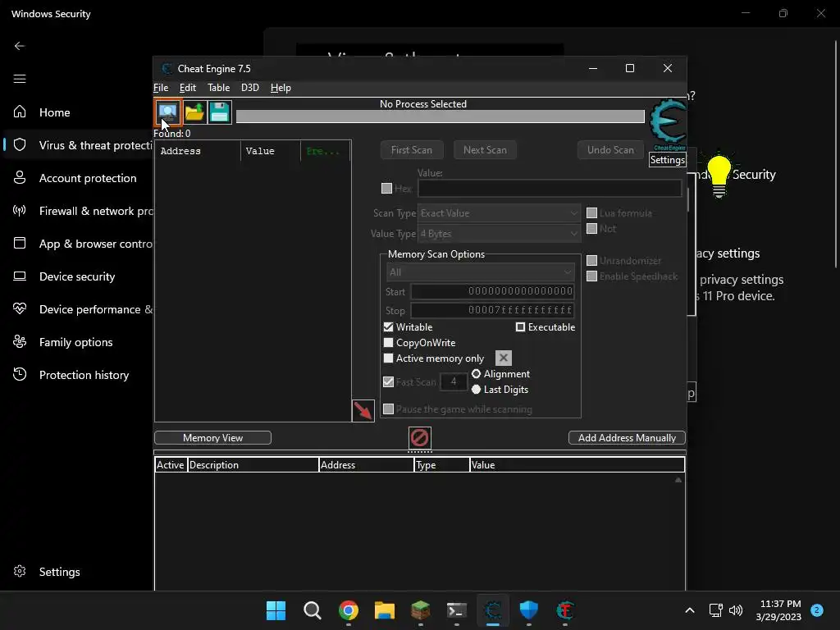Click the Next Scan button
This screenshot has height=630, width=840.
coord(485,150)
